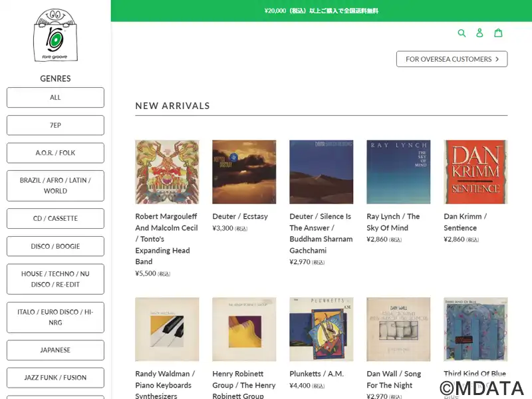Select the 7EP genre

pyautogui.click(x=55, y=125)
